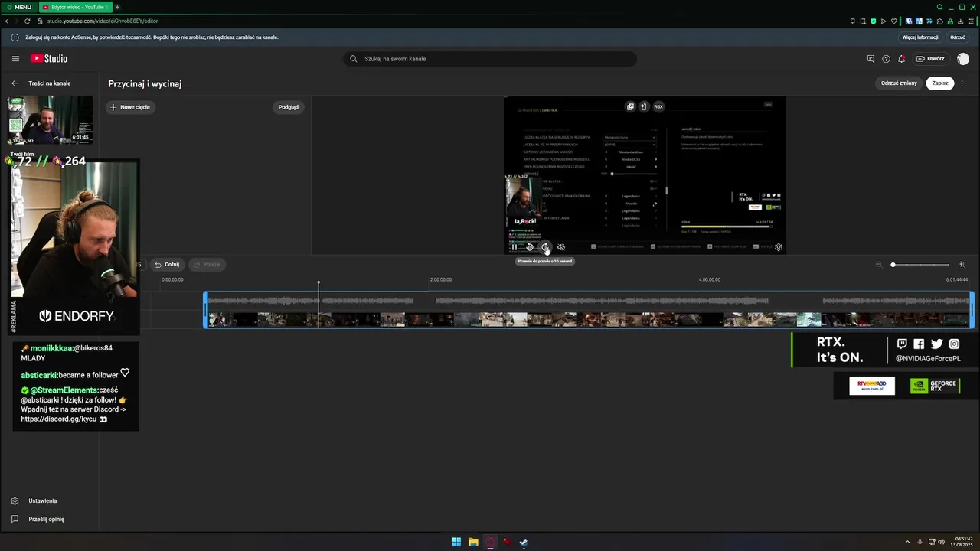Open the send feedback comment icon in header
Screen dimensions: 980x551
[x=871, y=59]
